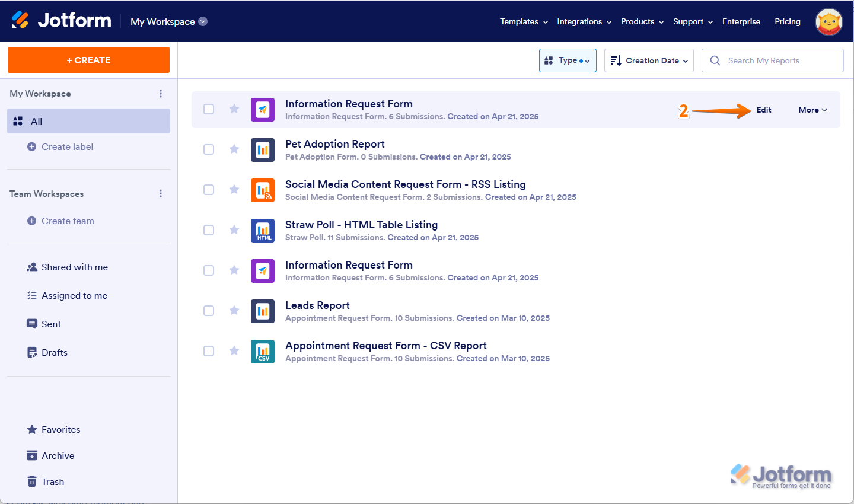
Task: Click the Straw Poll HTML report icon
Action: (x=263, y=231)
